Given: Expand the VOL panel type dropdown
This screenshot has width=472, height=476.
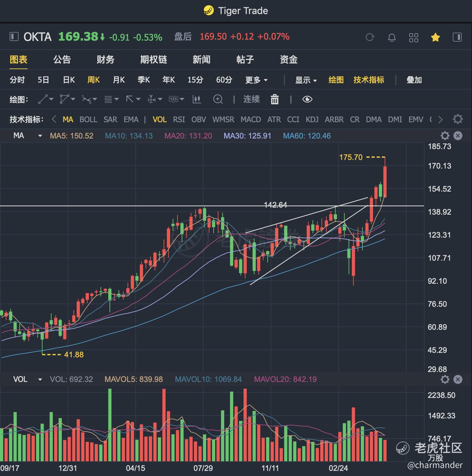Looking at the screenshot, I should coord(40,380).
